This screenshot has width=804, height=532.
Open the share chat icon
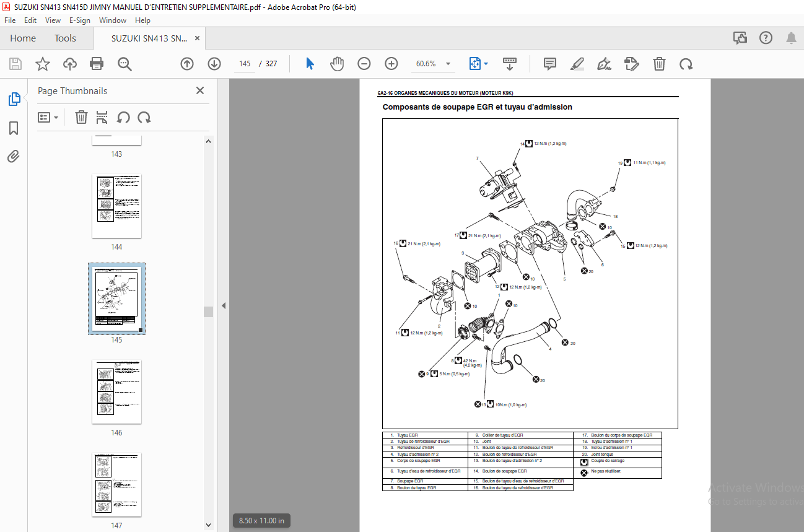click(740, 38)
